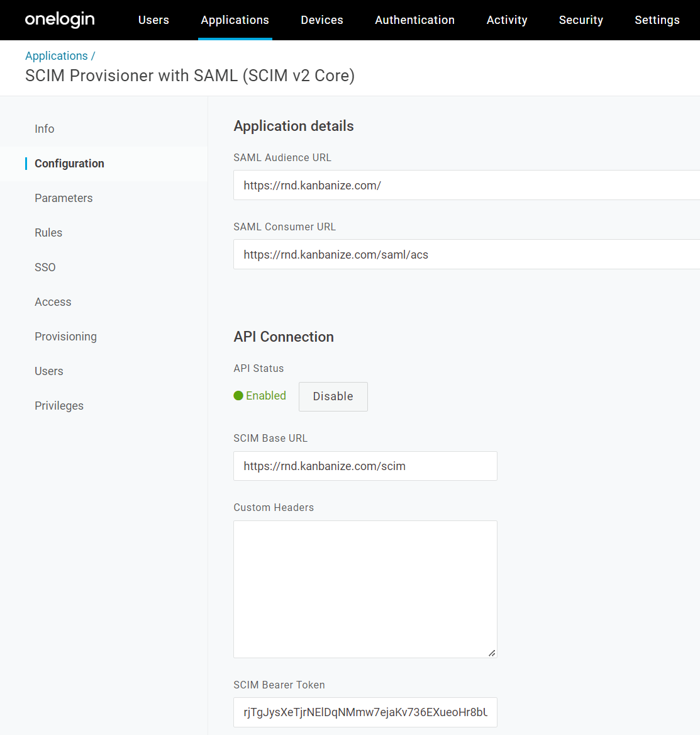Open the SSO sidebar tab
Image resolution: width=700 pixels, height=735 pixels.
pos(45,267)
